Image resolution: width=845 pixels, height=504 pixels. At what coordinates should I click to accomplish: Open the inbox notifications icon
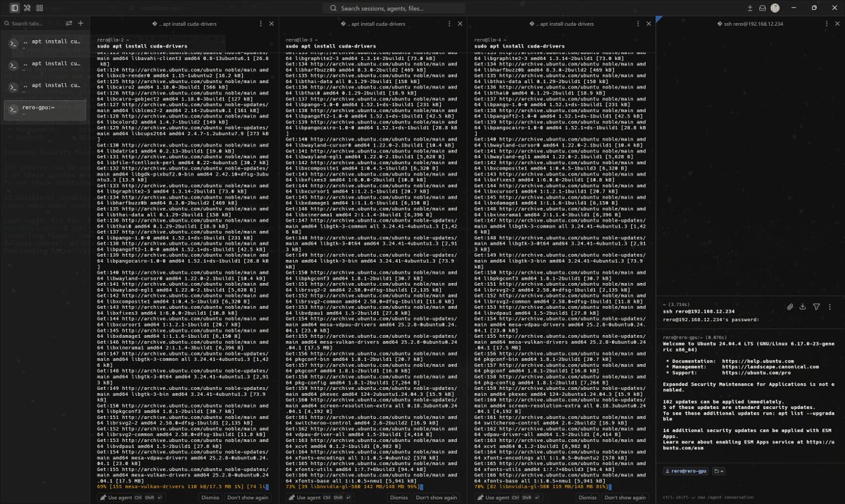[762, 8]
